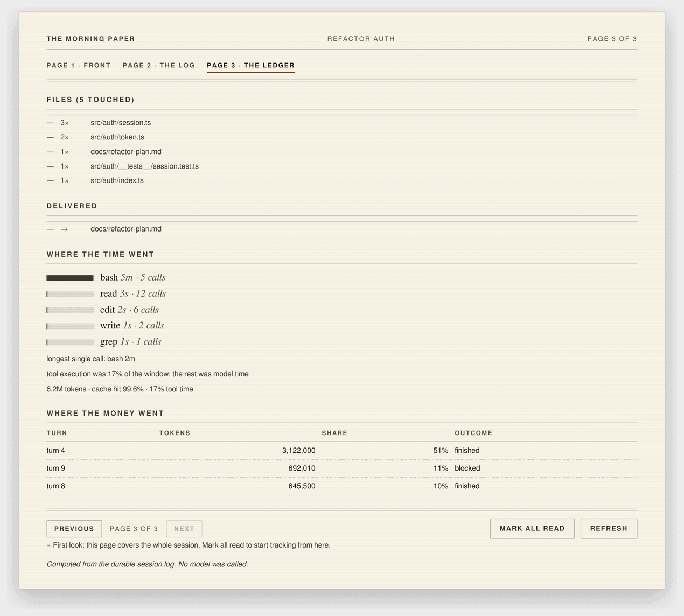Image resolution: width=684 pixels, height=616 pixels.
Task: Click the edit 2s · 6 calls label
Action: [129, 310]
